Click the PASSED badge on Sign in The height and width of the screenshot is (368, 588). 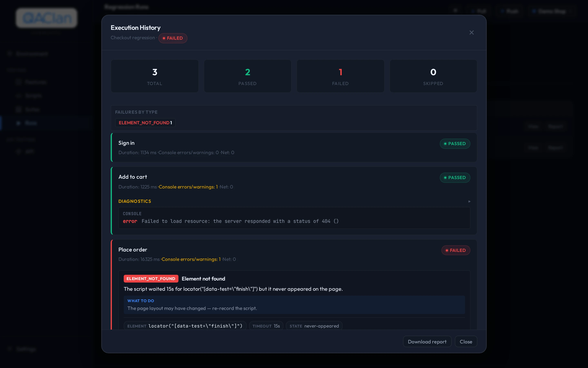coord(455,144)
